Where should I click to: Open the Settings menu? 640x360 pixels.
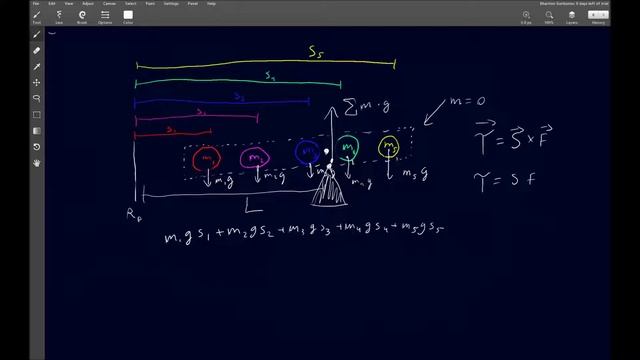pyautogui.click(x=171, y=4)
